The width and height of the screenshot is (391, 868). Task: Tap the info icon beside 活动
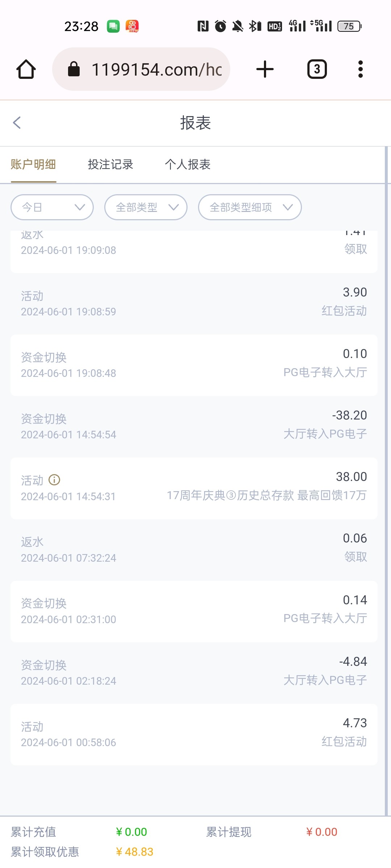click(x=54, y=480)
